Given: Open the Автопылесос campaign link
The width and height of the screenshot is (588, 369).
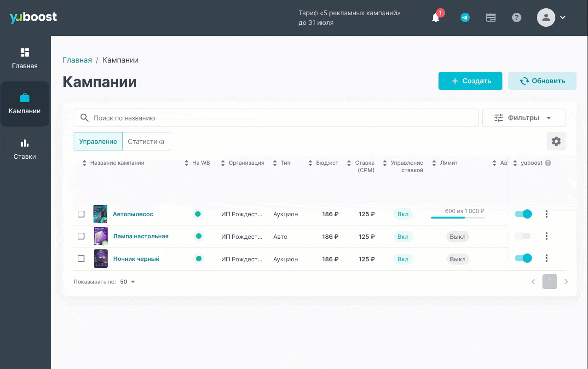Looking at the screenshot, I should [x=133, y=214].
